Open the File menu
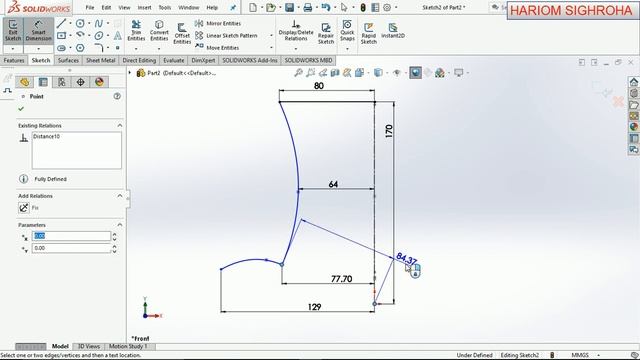 [90, 7]
